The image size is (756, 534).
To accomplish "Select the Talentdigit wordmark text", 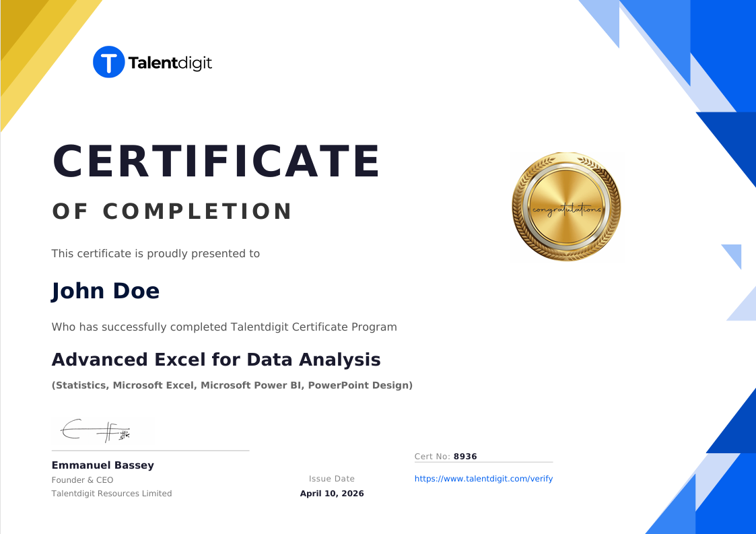I will pos(170,63).
